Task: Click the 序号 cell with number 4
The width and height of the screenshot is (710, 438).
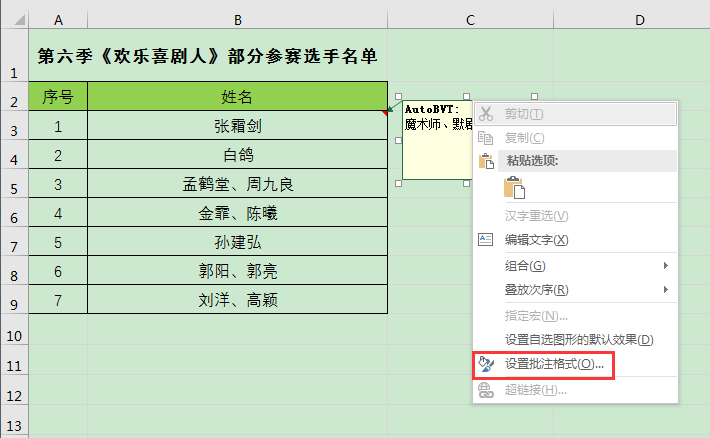Action: pyautogui.click(x=58, y=212)
